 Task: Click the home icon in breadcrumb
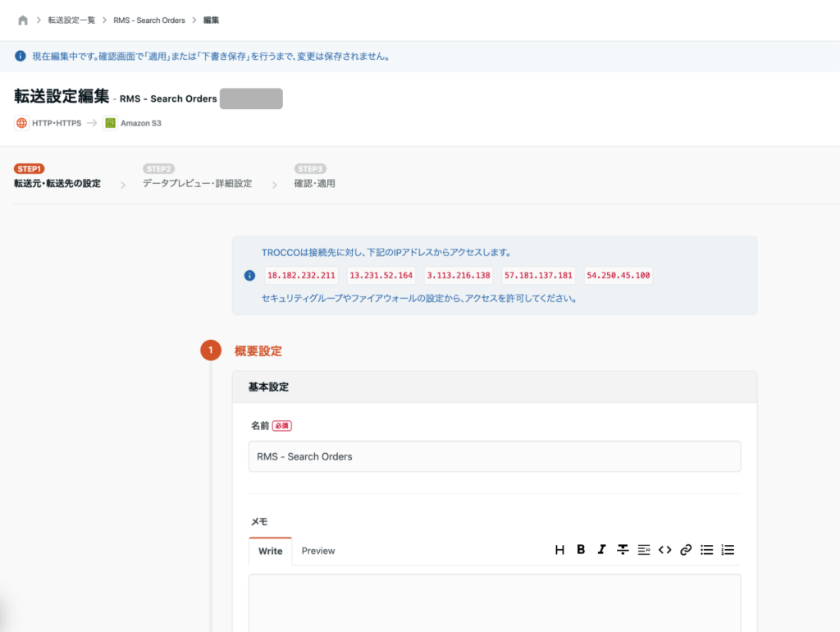coord(22,20)
